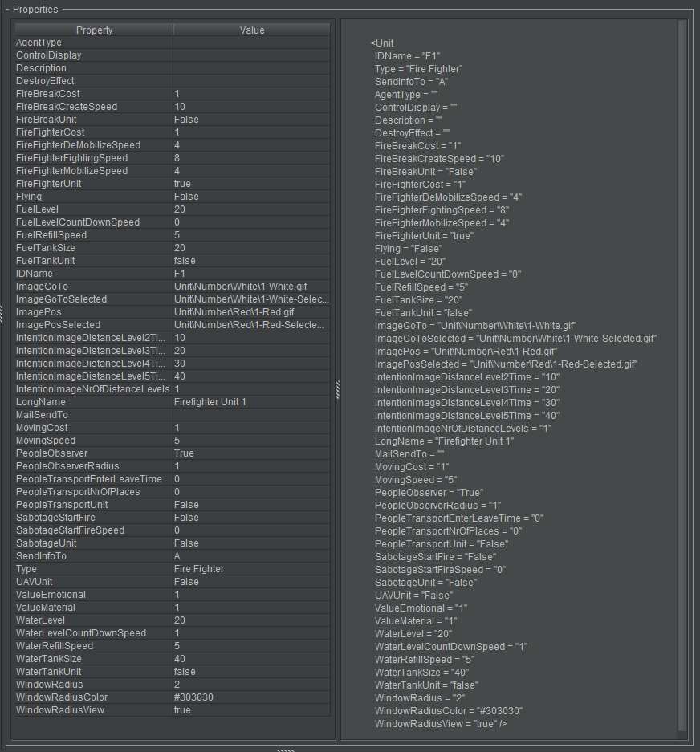Click the <Unit opening tag in XML view
700x752 pixels.
coord(382,43)
